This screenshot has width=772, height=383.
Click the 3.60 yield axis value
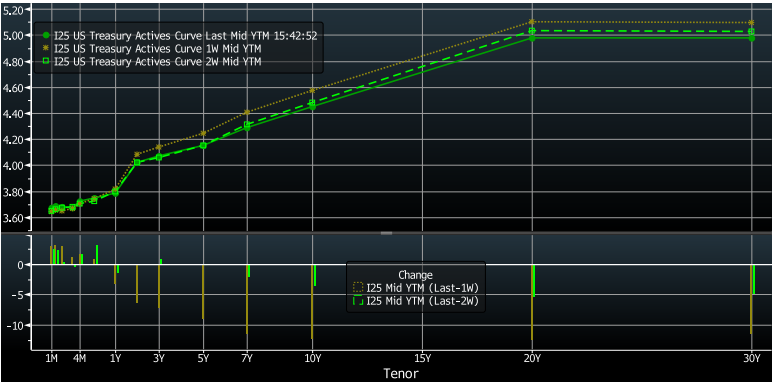click(x=13, y=218)
